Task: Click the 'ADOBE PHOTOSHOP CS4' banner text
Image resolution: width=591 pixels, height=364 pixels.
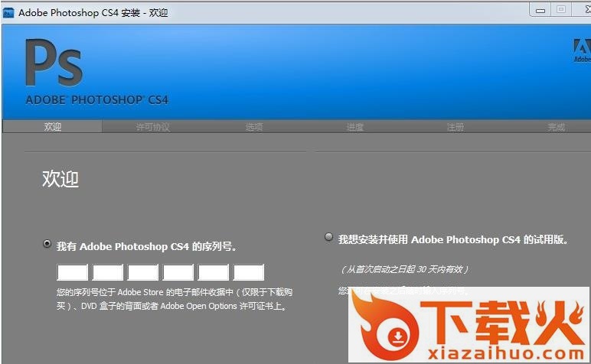Action: pos(97,99)
